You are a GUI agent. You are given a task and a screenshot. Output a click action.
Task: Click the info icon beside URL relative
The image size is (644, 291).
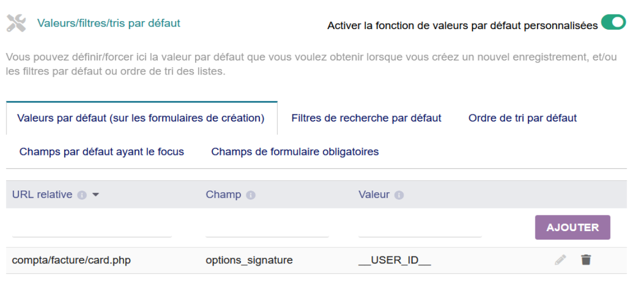pos(82,195)
